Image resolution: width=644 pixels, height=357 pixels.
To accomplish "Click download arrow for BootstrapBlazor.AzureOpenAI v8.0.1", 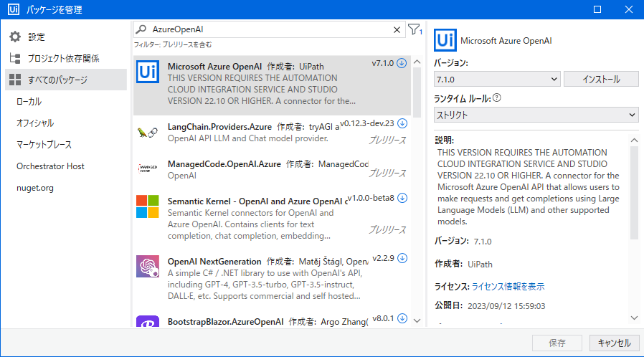I will click(x=402, y=318).
